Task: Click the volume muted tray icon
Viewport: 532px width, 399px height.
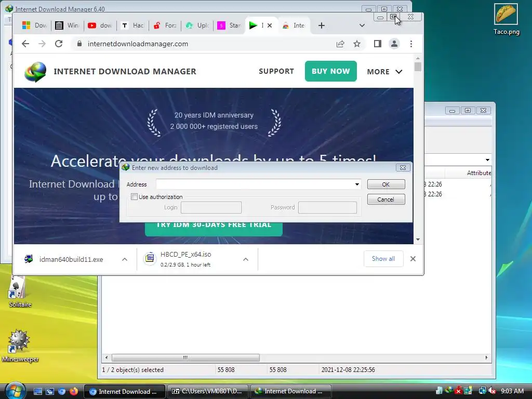Action: click(493, 391)
